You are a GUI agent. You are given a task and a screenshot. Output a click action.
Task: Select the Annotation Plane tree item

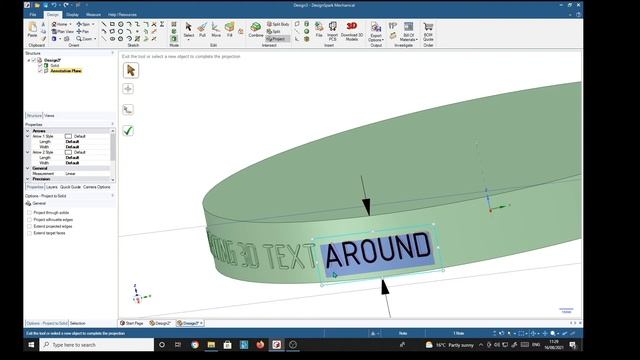65,71
